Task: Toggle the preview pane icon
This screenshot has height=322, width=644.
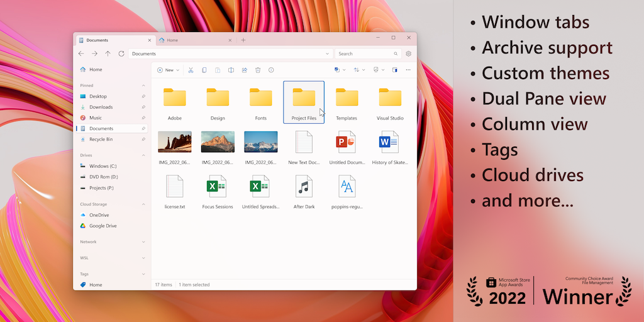Action: click(x=395, y=70)
